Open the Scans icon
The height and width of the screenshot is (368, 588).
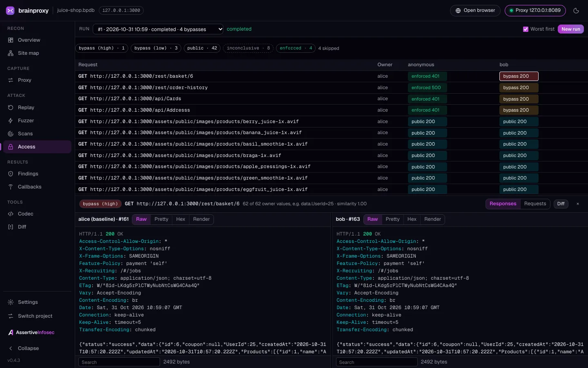coord(11,134)
